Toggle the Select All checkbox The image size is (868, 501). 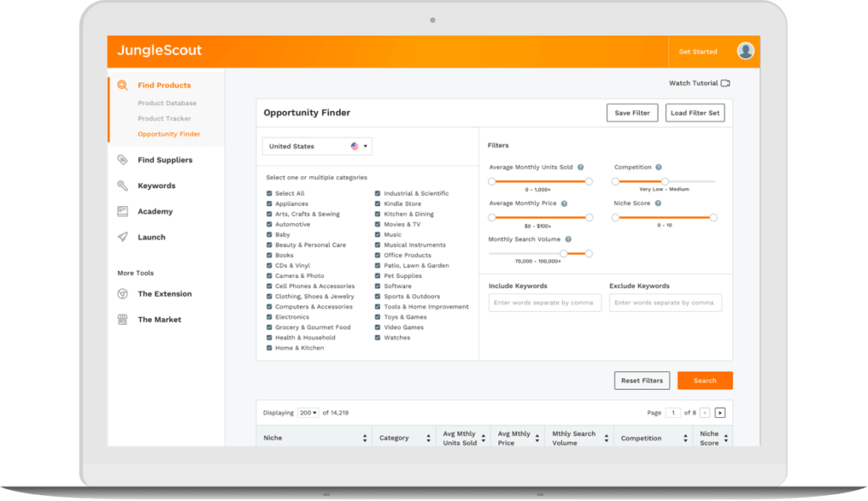(x=269, y=193)
